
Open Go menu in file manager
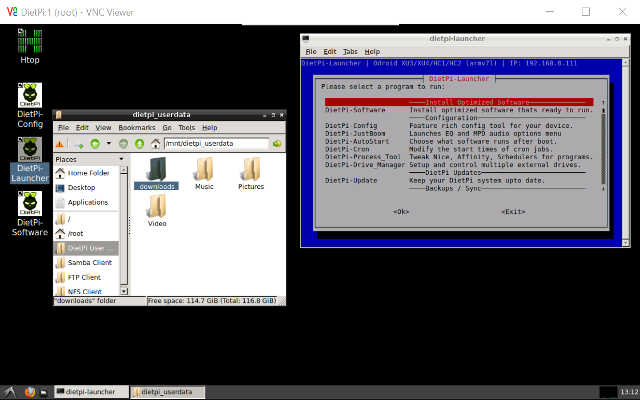[x=167, y=128]
